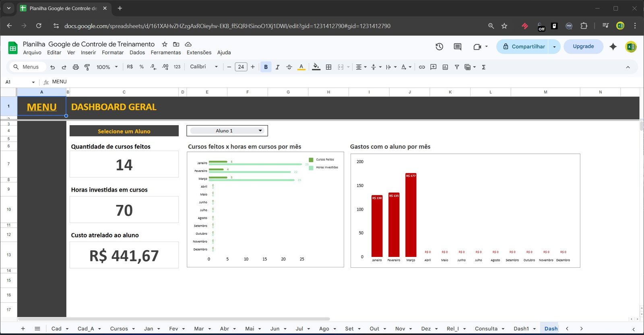
Task: Insert a comment icon
Action: (x=433, y=67)
